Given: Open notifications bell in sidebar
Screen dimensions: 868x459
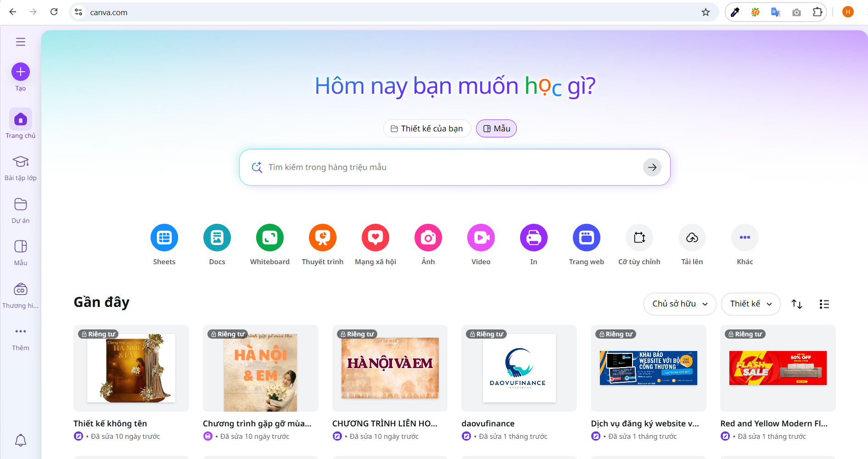Looking at the screenshot, I should pos(21,440).
